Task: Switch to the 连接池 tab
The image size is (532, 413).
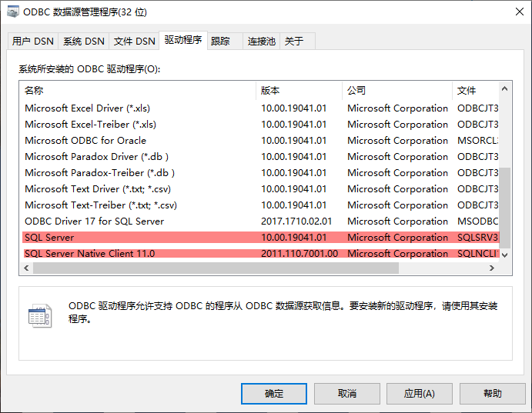Action: click(x=261, y=42)
